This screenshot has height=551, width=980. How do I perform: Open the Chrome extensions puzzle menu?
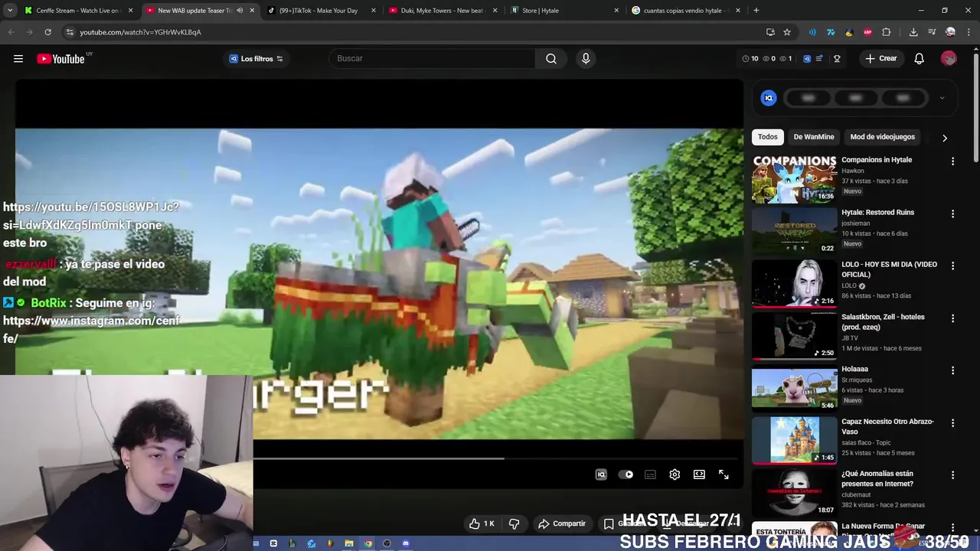click(x=887, y=32)
